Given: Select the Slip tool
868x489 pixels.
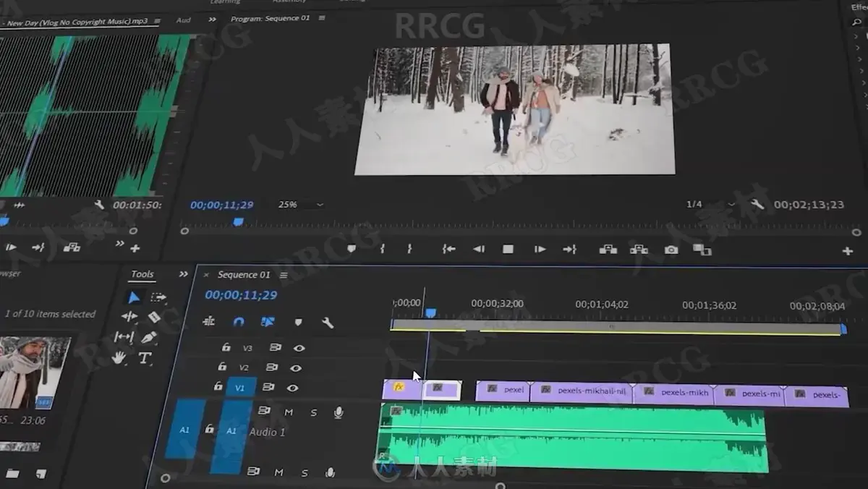Looking at the screenshot, I should click(124, 337).
